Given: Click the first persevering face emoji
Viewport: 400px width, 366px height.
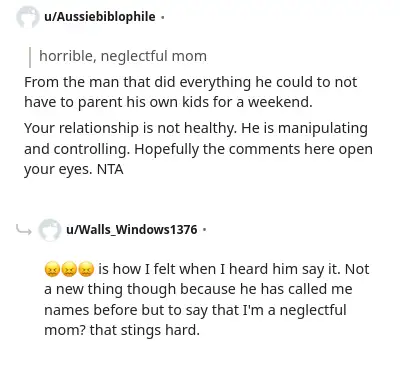Looking at the screenshot, I should pos(52,269).
